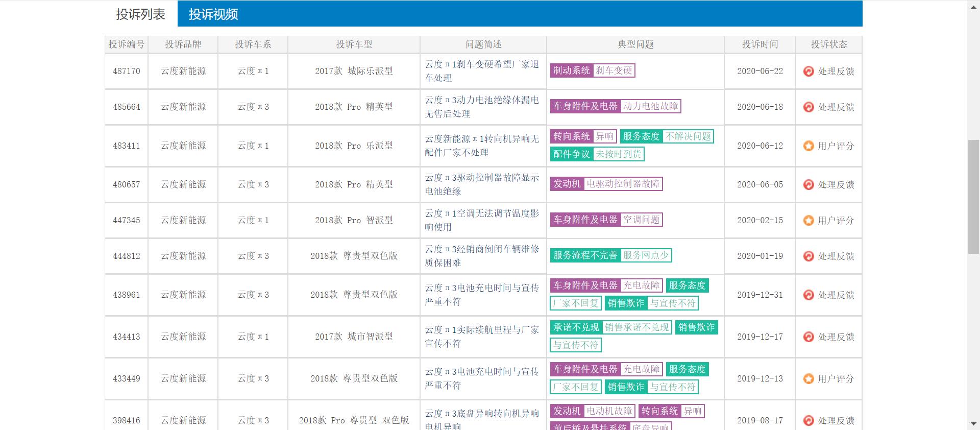Open the 云度π3经销商倒闭 complaint description link

[x=482, y=256]
